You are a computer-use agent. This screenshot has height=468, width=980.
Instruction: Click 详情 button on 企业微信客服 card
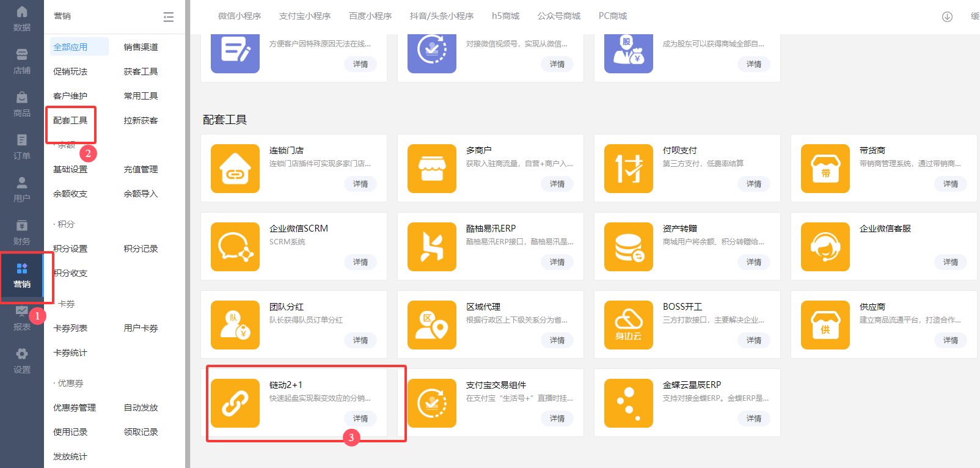tap(951, 262)
